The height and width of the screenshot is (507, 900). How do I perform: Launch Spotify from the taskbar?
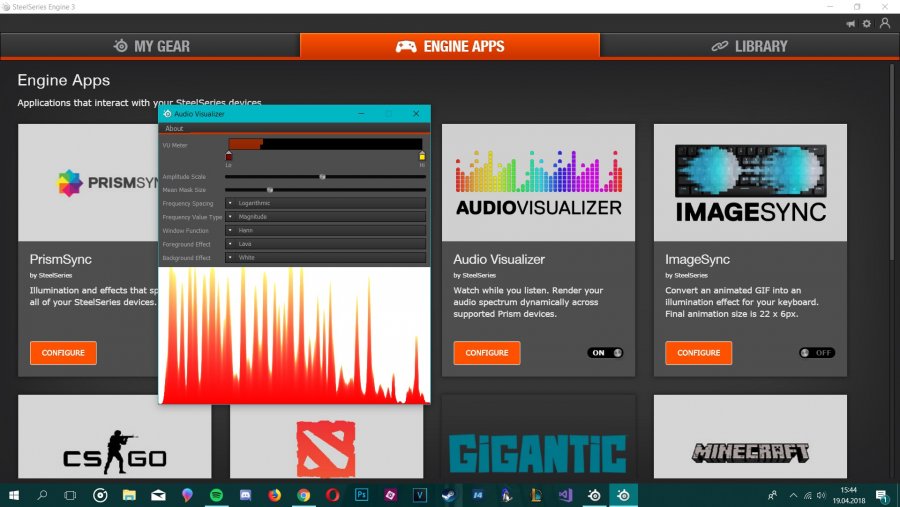click(x=216, y=495)
